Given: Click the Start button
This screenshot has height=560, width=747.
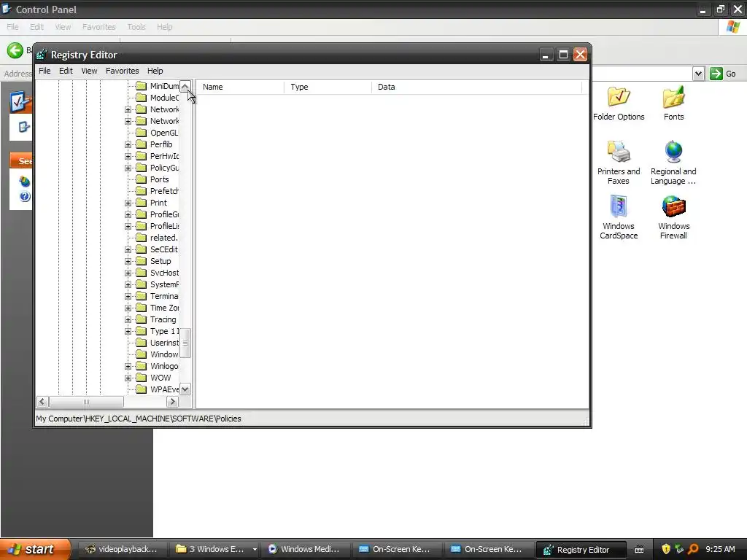Looking at the screenshot, I should tap(35, 549).
